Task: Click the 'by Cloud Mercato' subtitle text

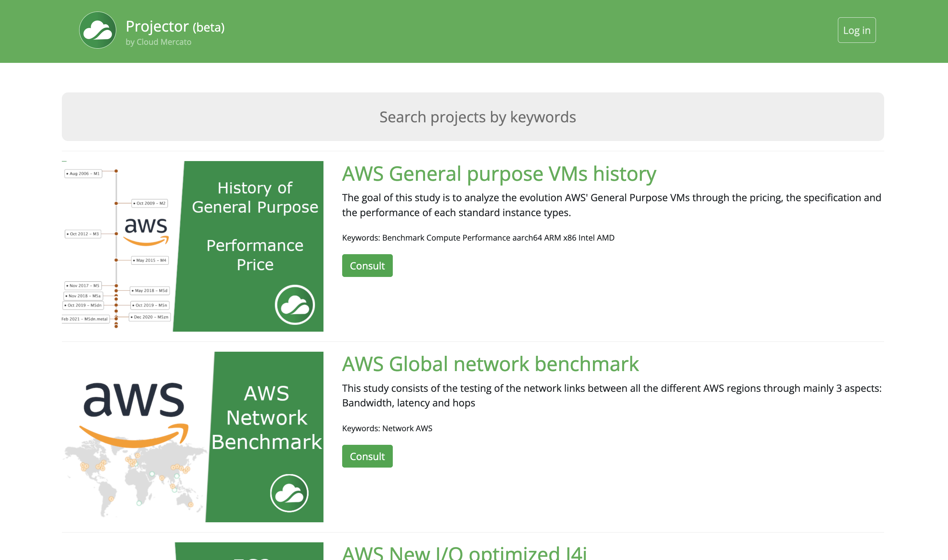Action: point(158,42)
